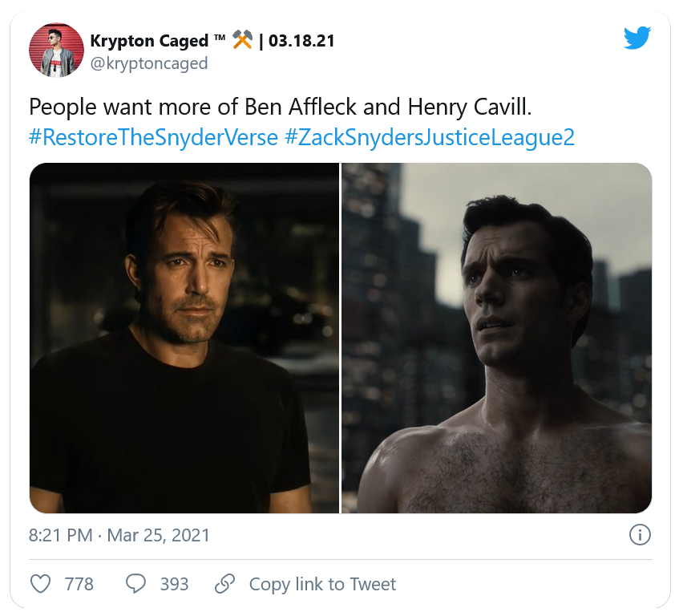Viewport: 679px width, 616px height.
Task: Open the #ZackSnydersJusticeLeague2 hashtag
Action: tap(430, 136)
